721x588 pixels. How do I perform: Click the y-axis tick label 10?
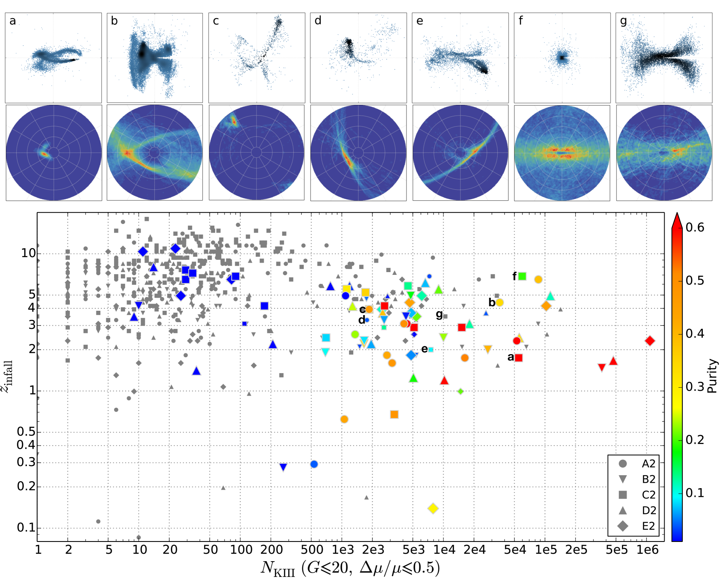[x=28, y=253]
